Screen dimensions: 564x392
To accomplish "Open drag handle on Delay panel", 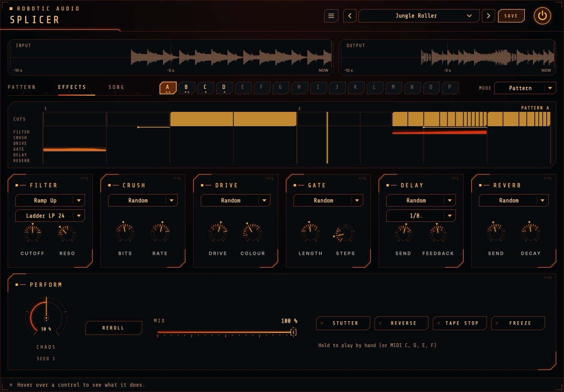I will pyautogui.click(x=455, y=178).
